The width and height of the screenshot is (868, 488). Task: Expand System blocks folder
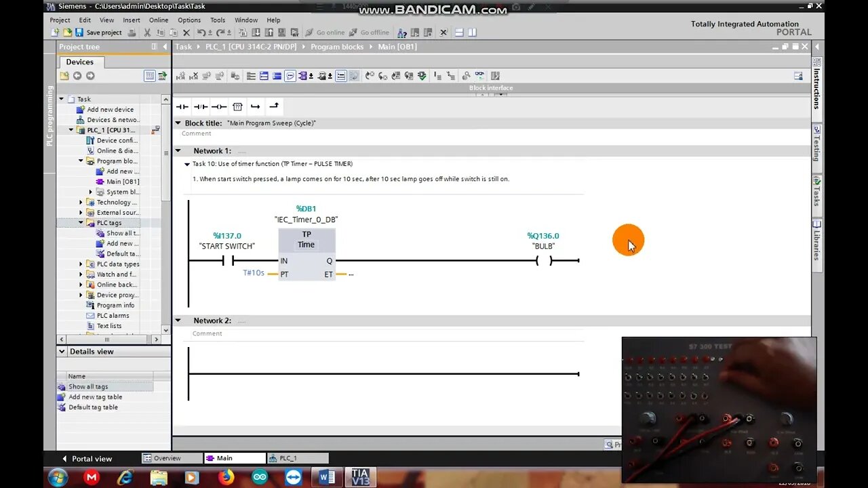coord(91,192)
